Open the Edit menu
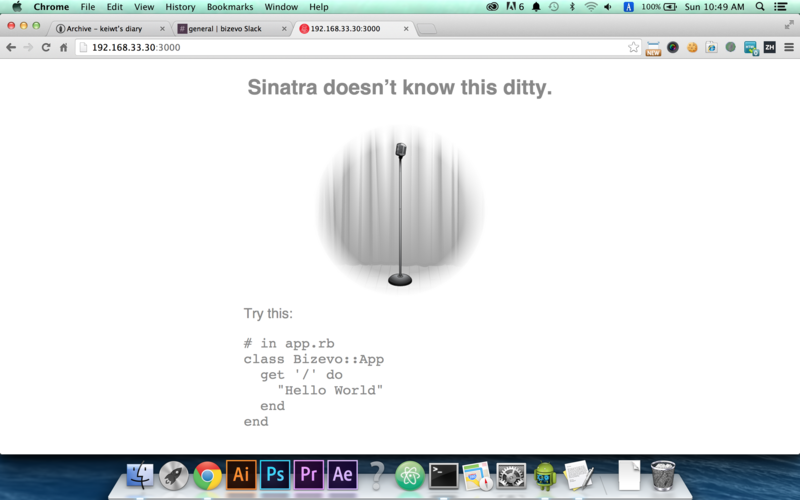The image size is (800, 500). [x=114, y=7]
